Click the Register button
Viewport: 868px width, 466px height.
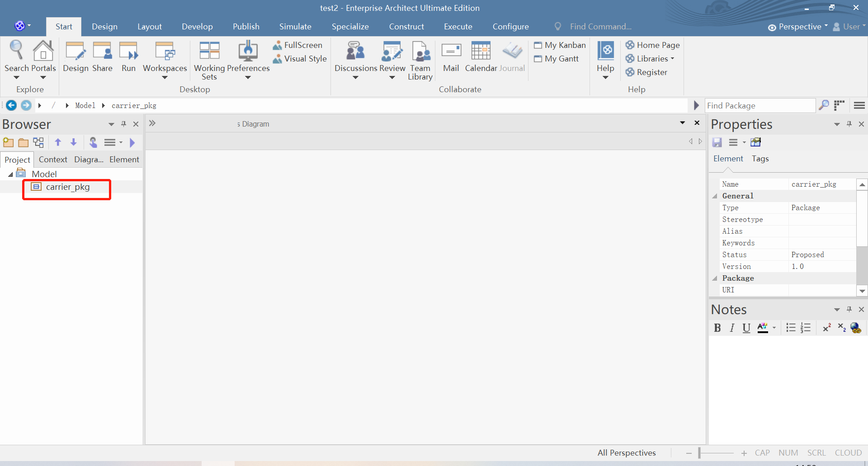tap(646, 72)
